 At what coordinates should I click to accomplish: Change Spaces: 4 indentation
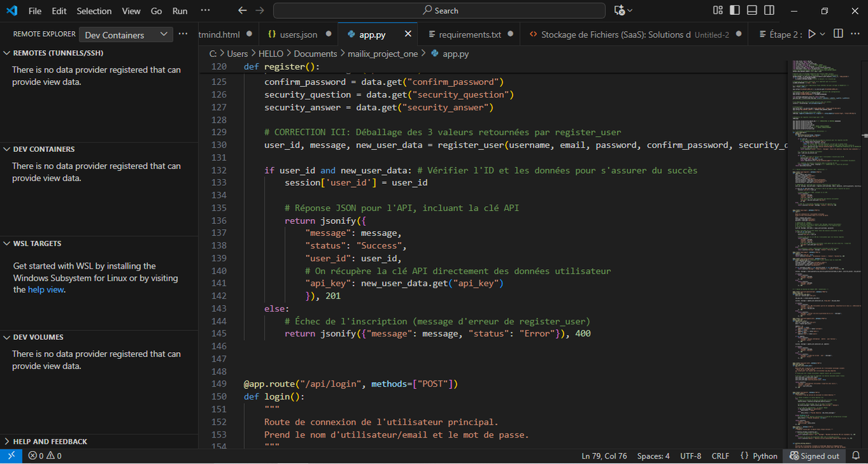(x=653, y=456)
